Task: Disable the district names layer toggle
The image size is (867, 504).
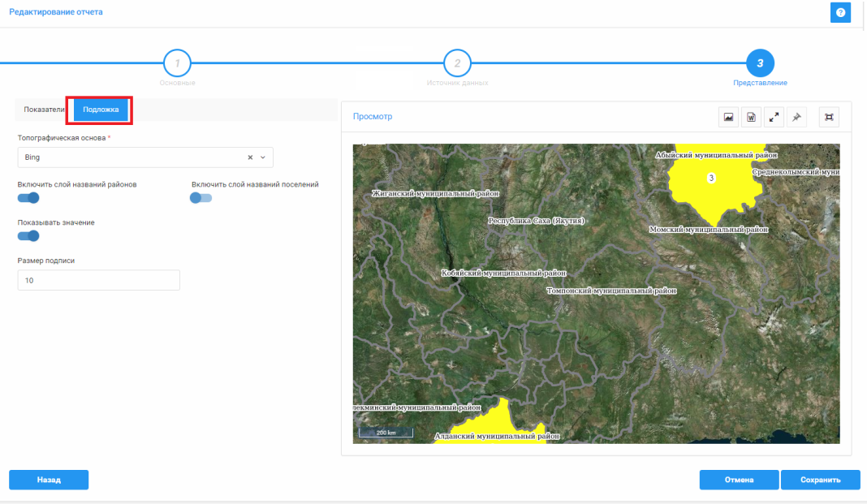Action: tap(28, 198)
